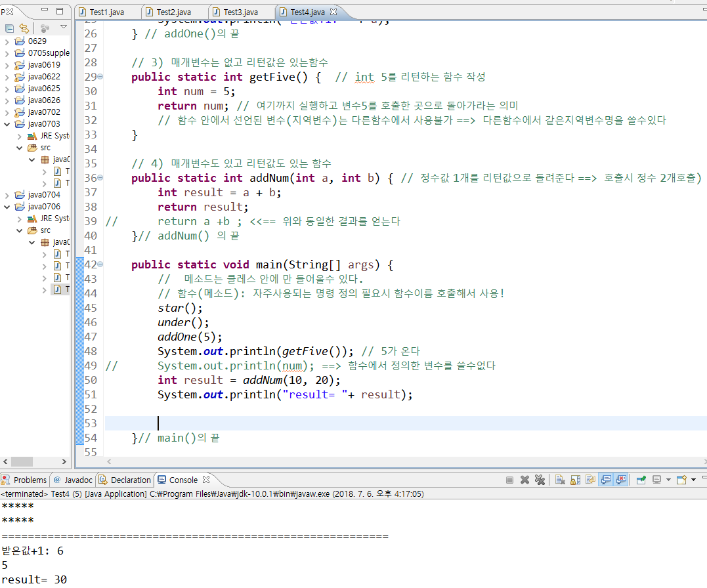The image size is (707, 588).
Task: Open the new console dropdown arrow
Action: [x=693, y=480]
